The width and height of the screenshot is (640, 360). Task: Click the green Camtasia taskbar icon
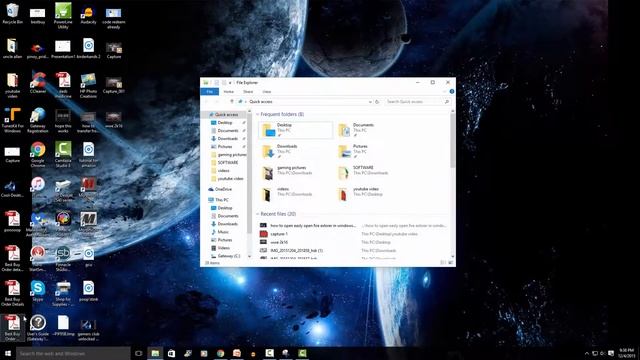point(302,353)
